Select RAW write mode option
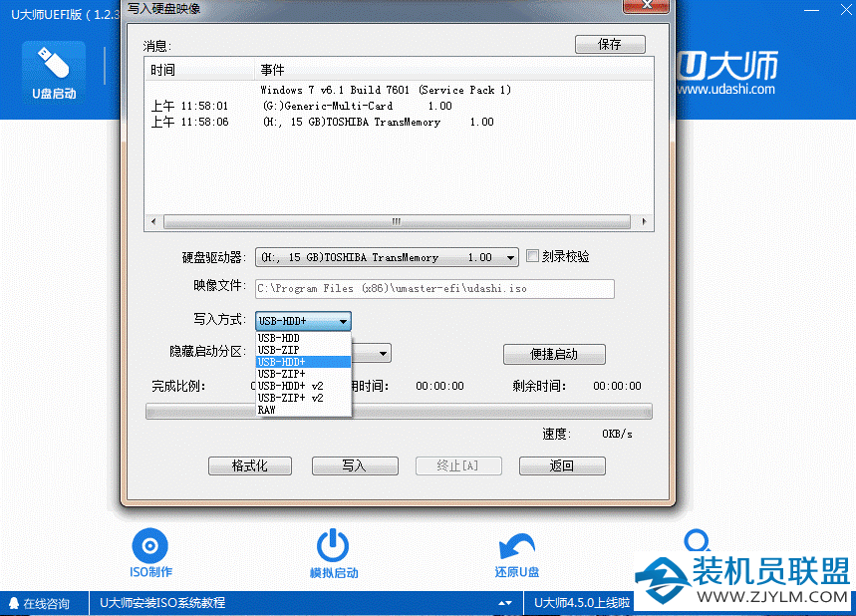This screenshot has height=616, width=856. [x=303, y=410]
